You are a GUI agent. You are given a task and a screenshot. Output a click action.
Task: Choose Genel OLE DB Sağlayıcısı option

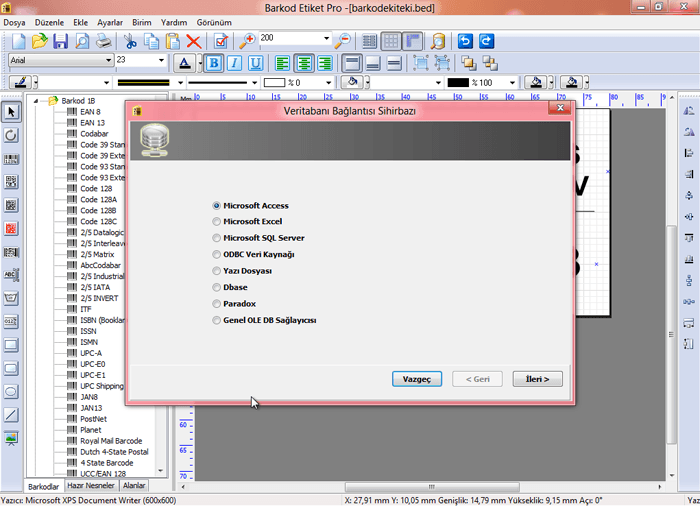click(217, 320)
